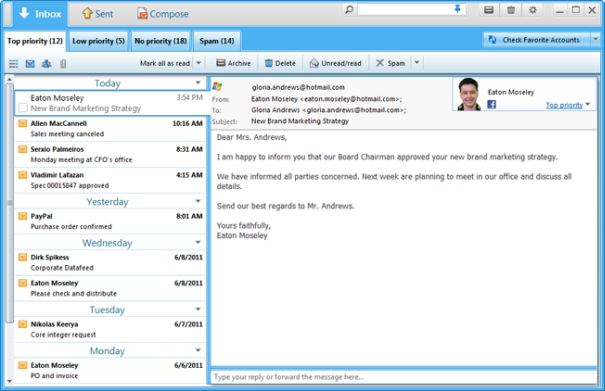Open dropdown arrow next to Spam

click(x=417, y=63)
